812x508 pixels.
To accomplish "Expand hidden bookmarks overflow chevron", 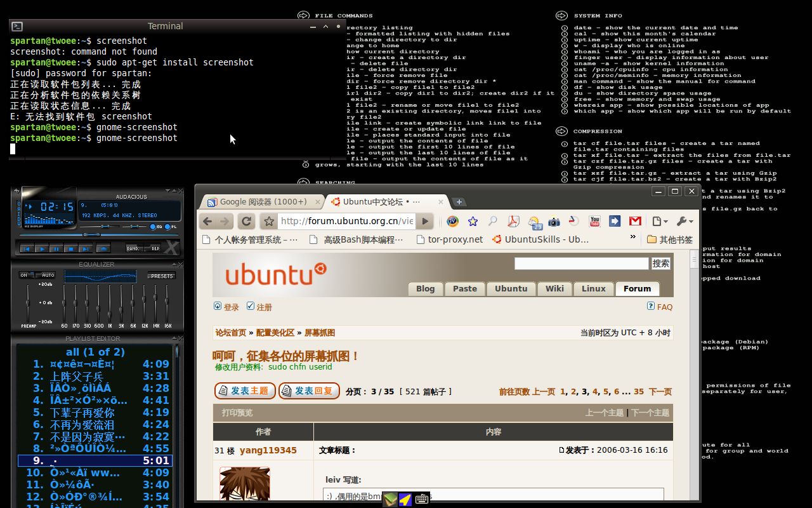I will (633, 236).
